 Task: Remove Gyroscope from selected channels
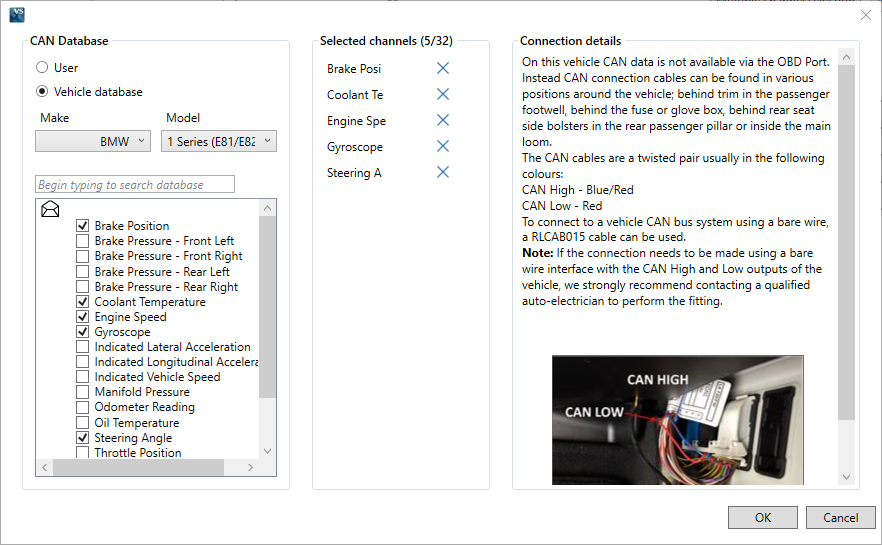pos(443,146)
